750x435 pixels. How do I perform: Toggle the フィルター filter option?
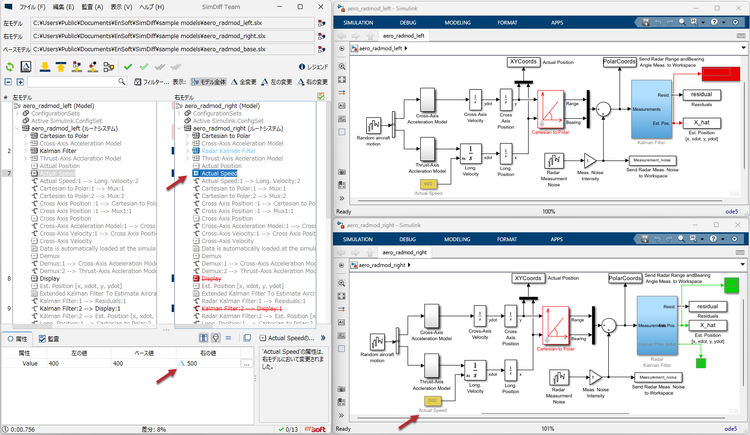pos(152,82)
